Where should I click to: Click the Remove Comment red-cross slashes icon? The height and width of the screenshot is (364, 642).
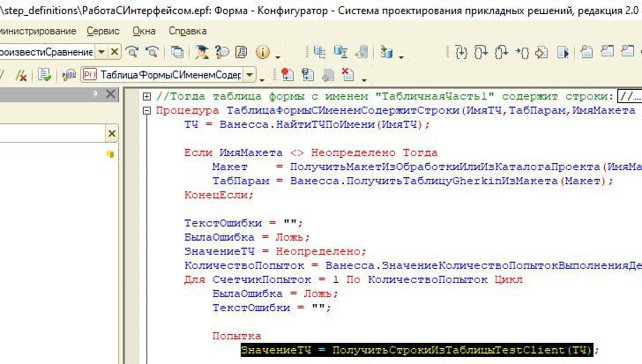coord(21,75)
